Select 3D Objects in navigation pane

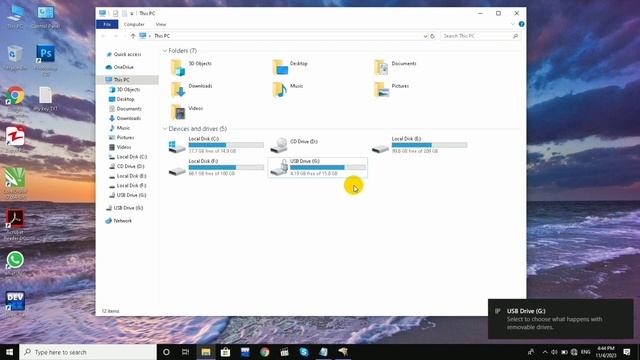(124, 89)
